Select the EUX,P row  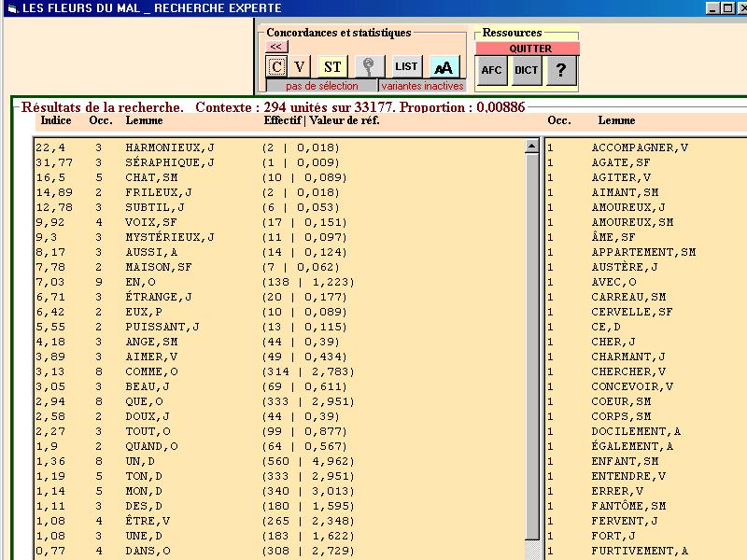click(278, 312)
